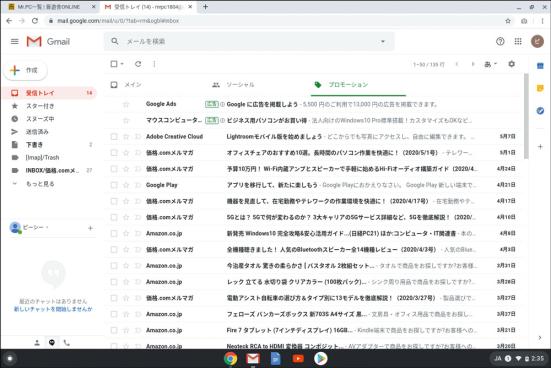Reload the browser page

pyautogui.click(x=35, y=21)
